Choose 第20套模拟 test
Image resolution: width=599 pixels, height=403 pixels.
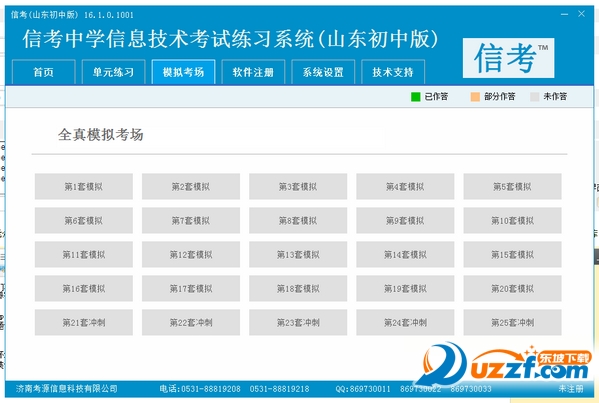[512, 288]
